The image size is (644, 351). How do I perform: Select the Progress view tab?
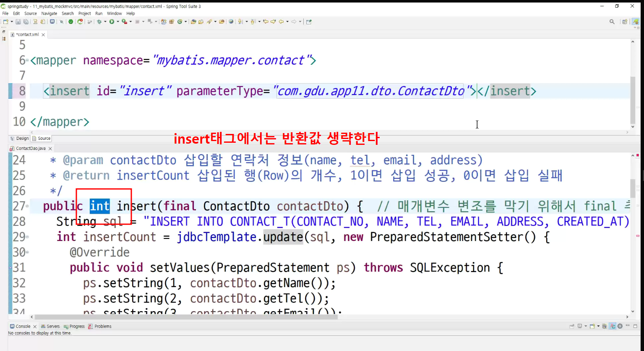click(74, 326)
